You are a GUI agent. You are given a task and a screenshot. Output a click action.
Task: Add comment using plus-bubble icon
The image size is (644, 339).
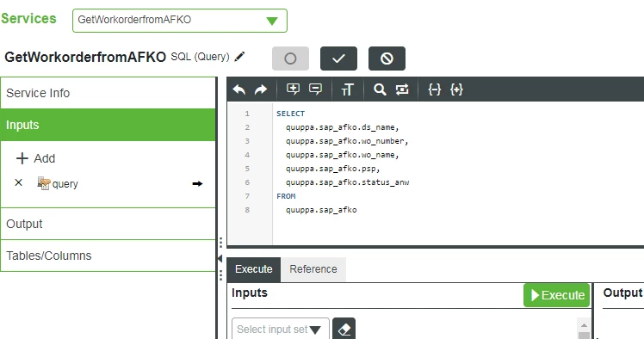(x=293, y=89)
